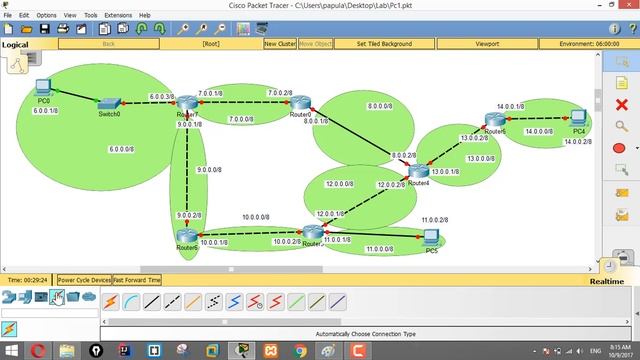
Task: Select the Add Simple PDU envelope
Action: (x=622, y=193)
